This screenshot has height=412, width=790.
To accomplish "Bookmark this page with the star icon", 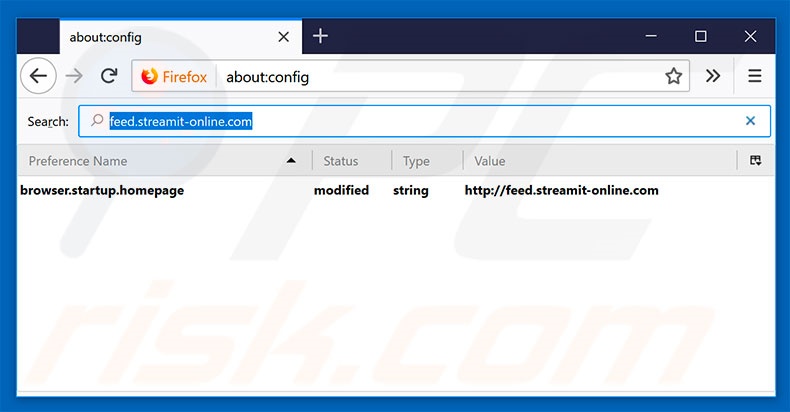I will (673, 76).
